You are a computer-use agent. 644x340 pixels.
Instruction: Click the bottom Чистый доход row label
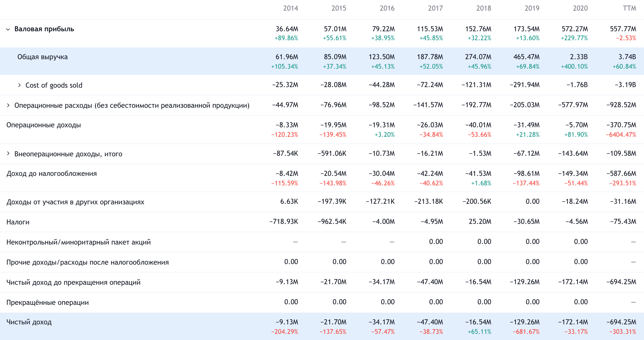coord(29,322)
